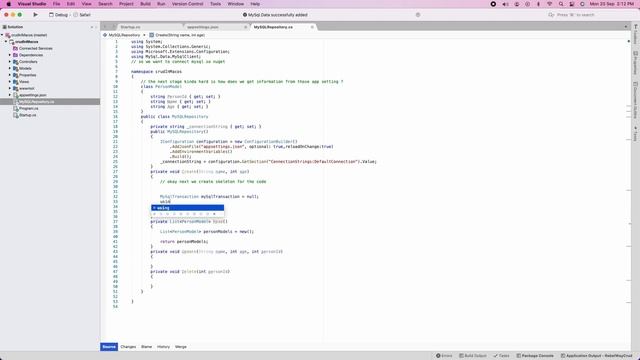Open the Application Output pad
The width and height of the screenshot is (640, 360).
596,356
